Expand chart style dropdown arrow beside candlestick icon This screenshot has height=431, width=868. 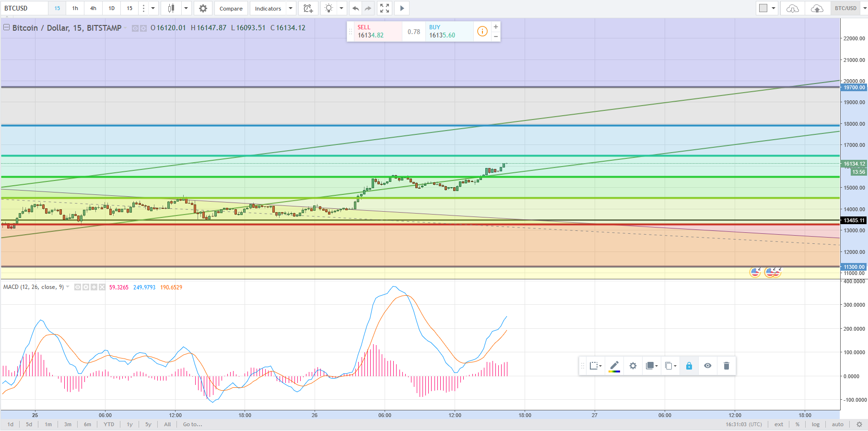(x=186, y=8)
